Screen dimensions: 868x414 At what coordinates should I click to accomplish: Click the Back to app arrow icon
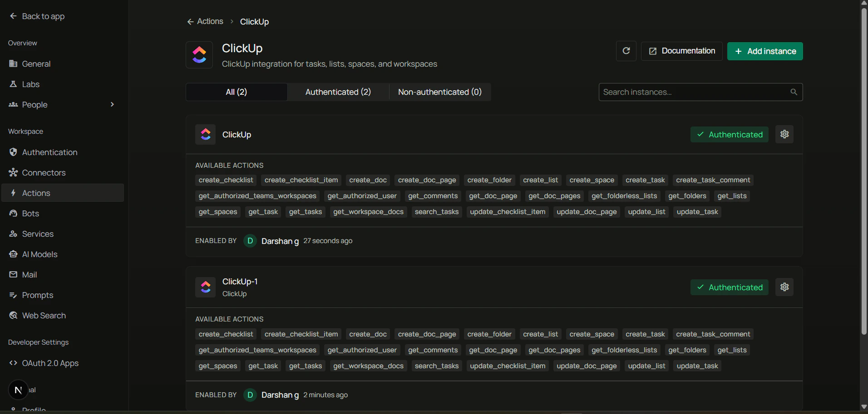pos(13,16)
